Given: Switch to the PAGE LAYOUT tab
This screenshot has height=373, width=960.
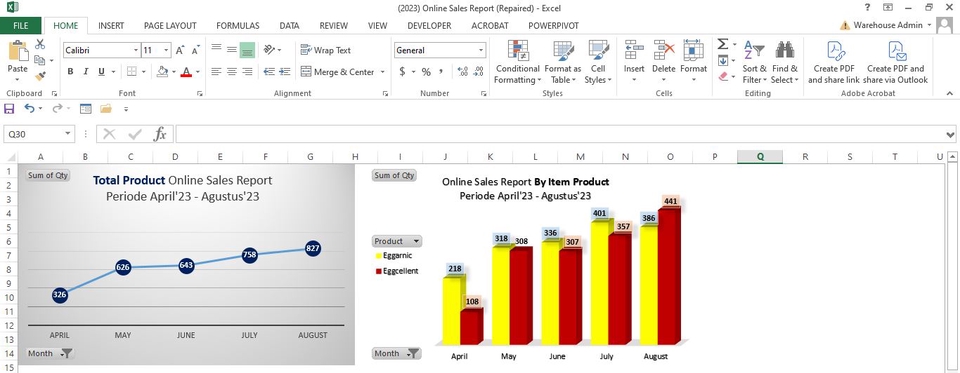Looking at the screenshot, I should (x=170, y=26).
